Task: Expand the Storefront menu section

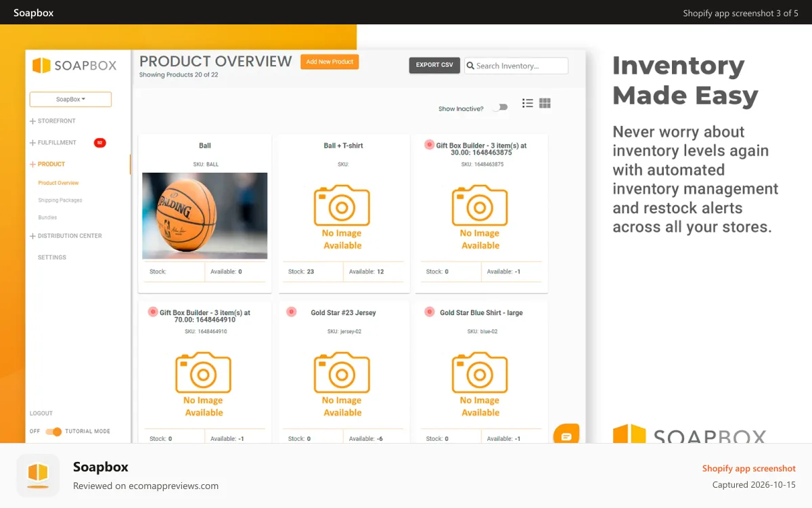Action: pyautogui.click(x=53, y=121)
